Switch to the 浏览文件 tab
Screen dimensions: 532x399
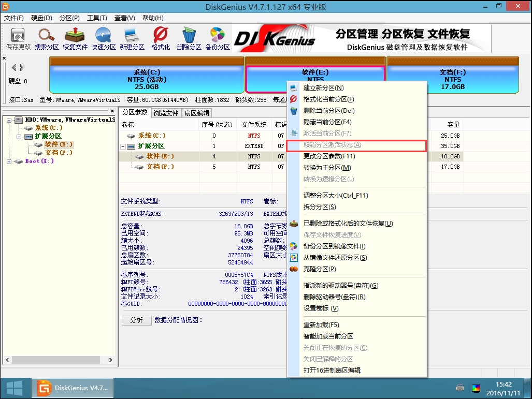point(166,113)
